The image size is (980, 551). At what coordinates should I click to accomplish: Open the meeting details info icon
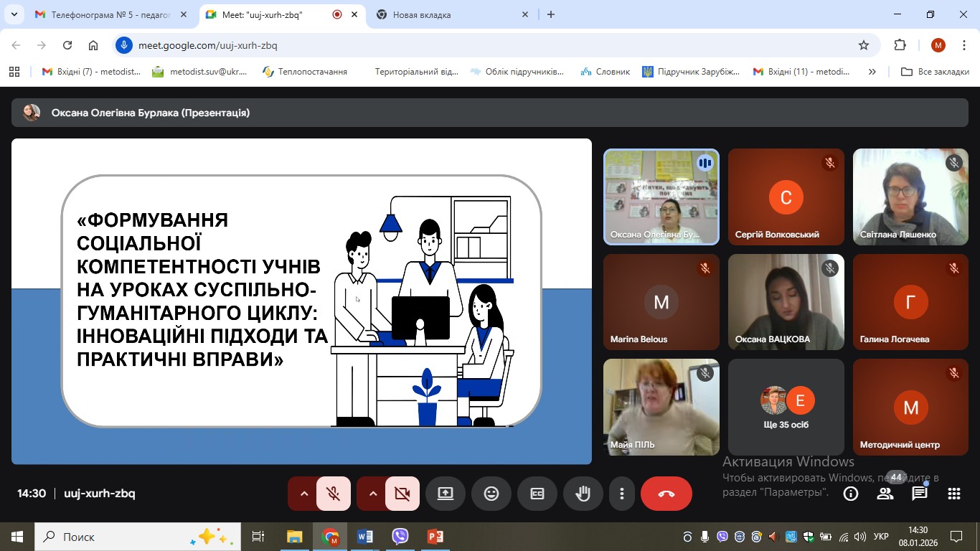pos(851,494)
